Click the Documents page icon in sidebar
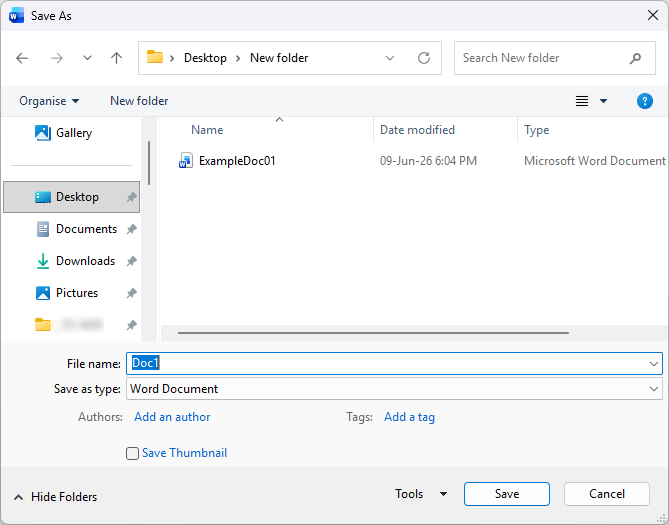This screenshot has height=525, width=669. pos(43,229)
